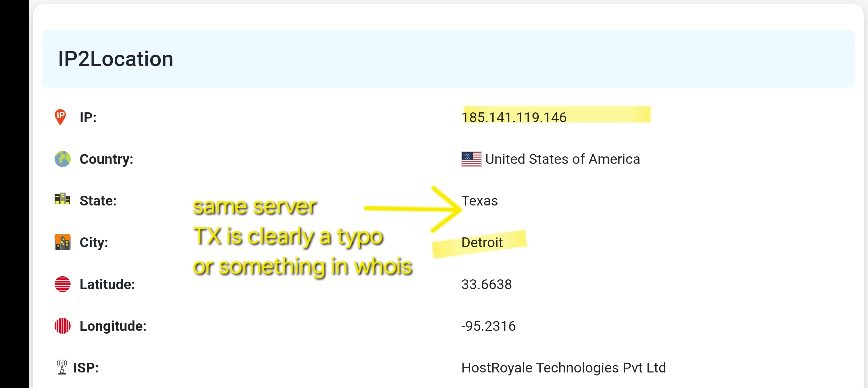
Task: Click the State: field label
Action: pos(98,201)
